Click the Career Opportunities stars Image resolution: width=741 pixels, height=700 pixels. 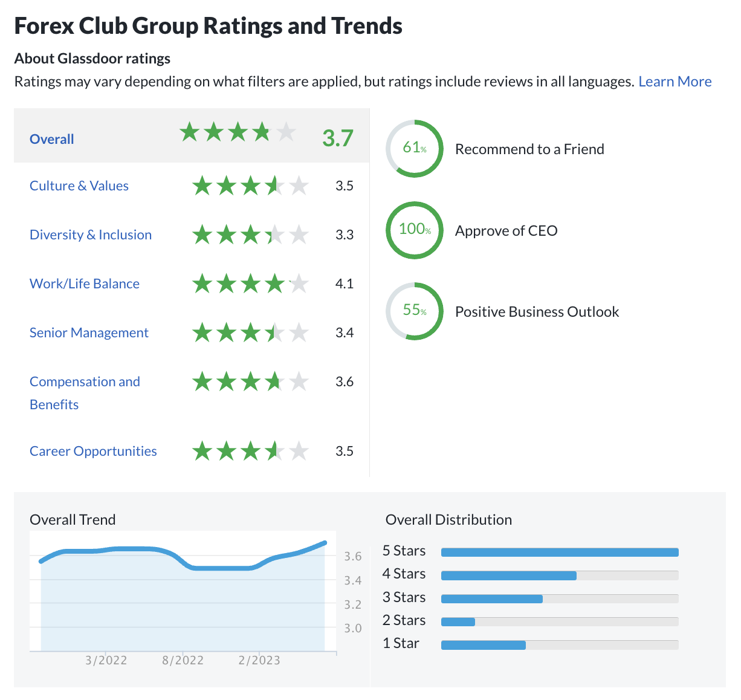(250, 451)
